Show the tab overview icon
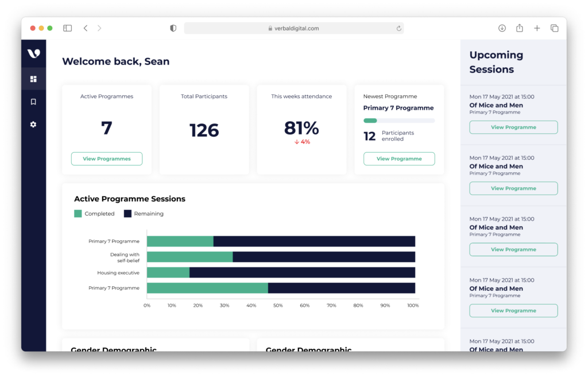Screen dimensions: 588x377 coord(554,28)
